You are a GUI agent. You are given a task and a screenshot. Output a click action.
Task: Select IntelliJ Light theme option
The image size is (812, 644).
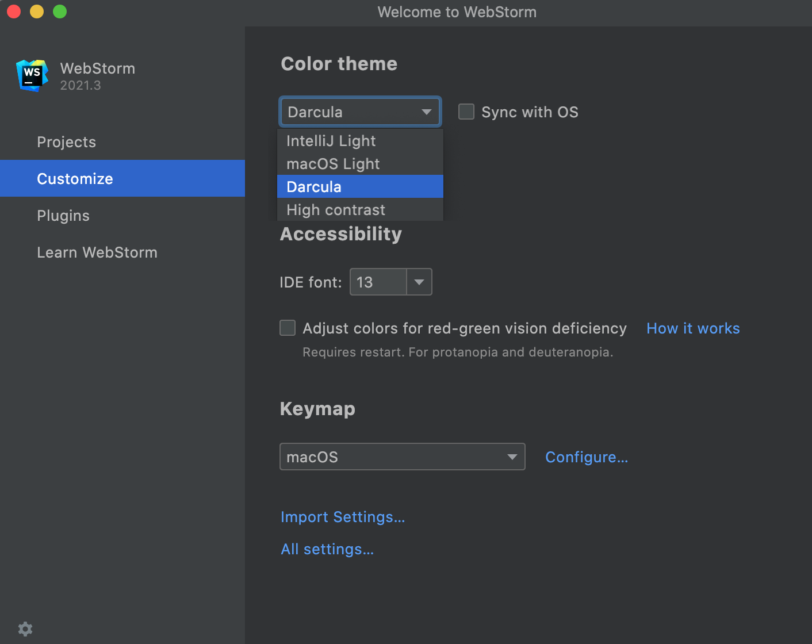click(x=360, y=141)
